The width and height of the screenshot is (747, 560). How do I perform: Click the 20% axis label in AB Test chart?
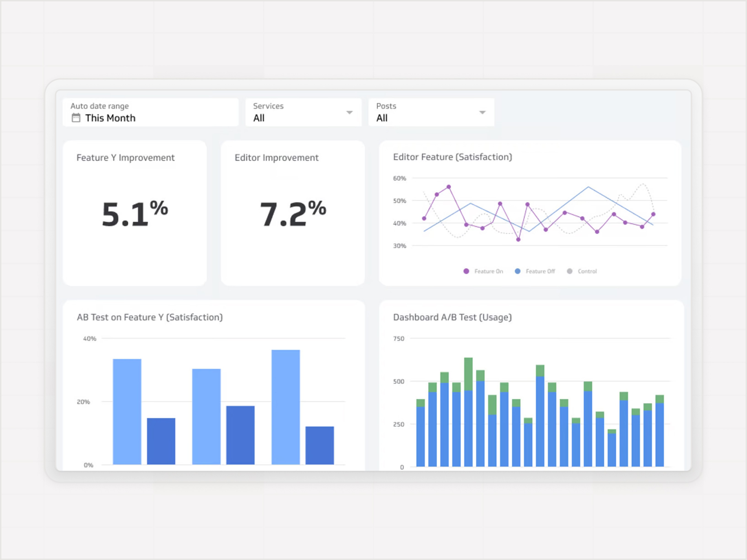pos(83,402)
